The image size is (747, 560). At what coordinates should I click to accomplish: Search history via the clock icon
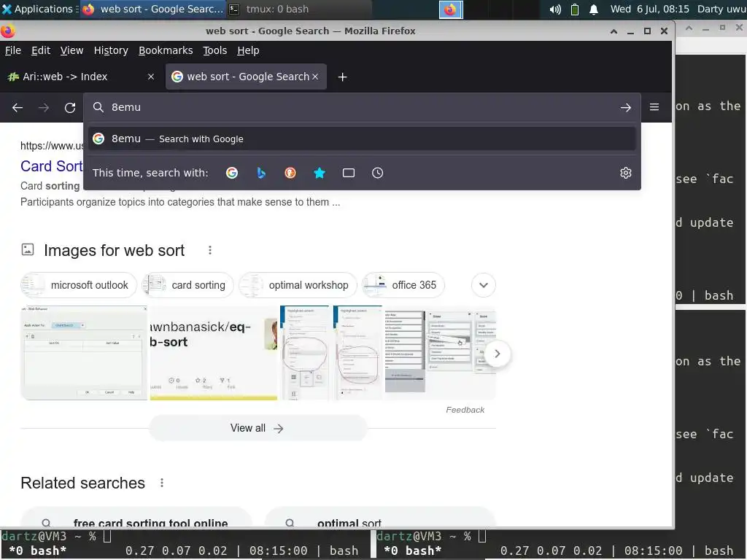(x=377, y=173)
